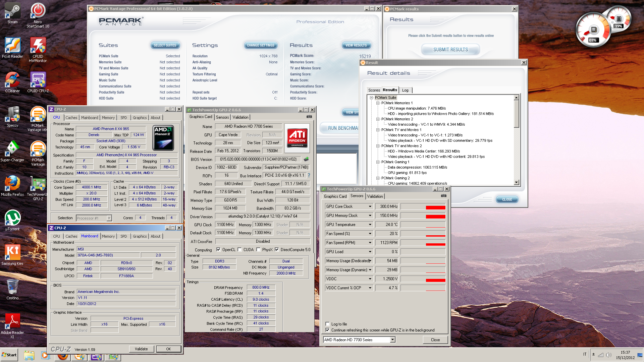Open Mozilla Firefox desktop shortcut
Viewport: 644px width, 362px height.
12,186
